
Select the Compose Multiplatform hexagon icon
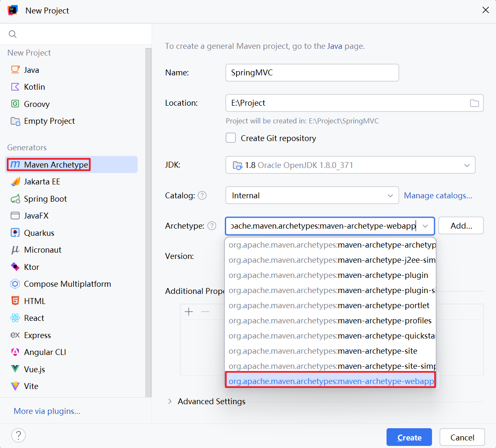(15, 284)
